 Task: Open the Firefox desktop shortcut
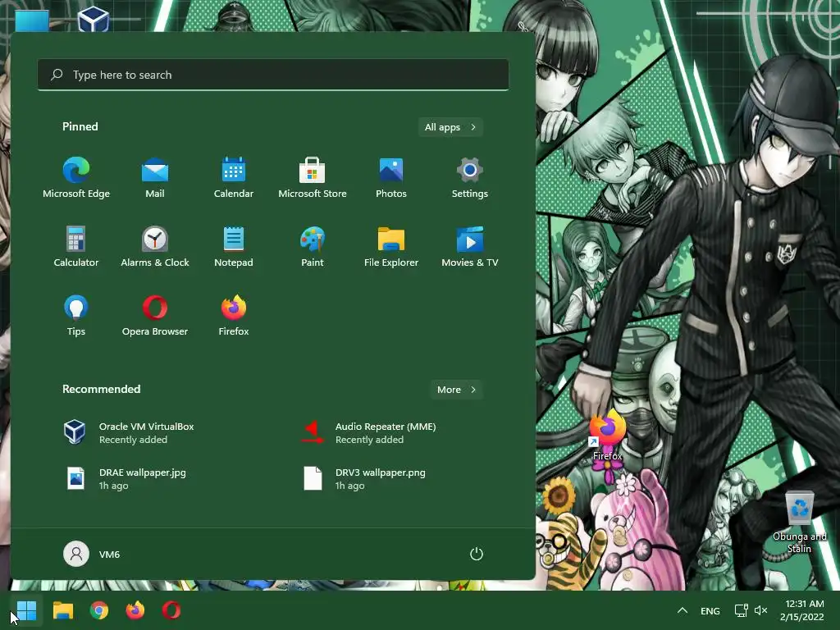click(x=608, y=436)
